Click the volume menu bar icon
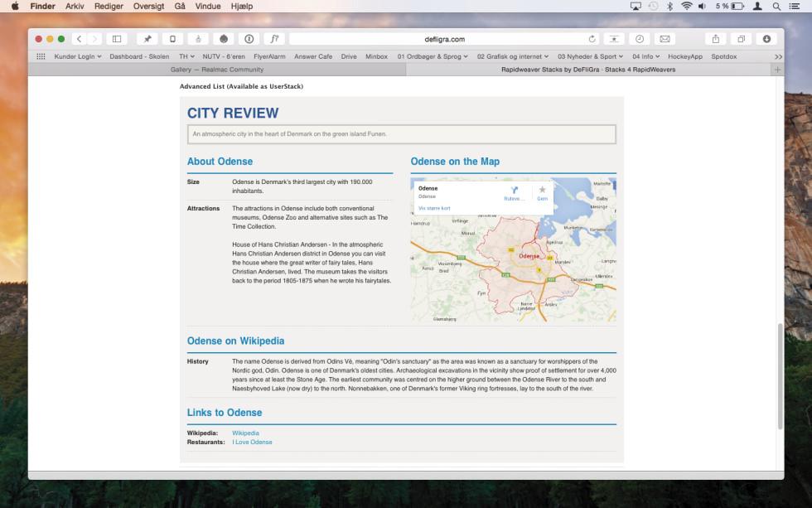812x508 pixels. (x=702, y=6)
